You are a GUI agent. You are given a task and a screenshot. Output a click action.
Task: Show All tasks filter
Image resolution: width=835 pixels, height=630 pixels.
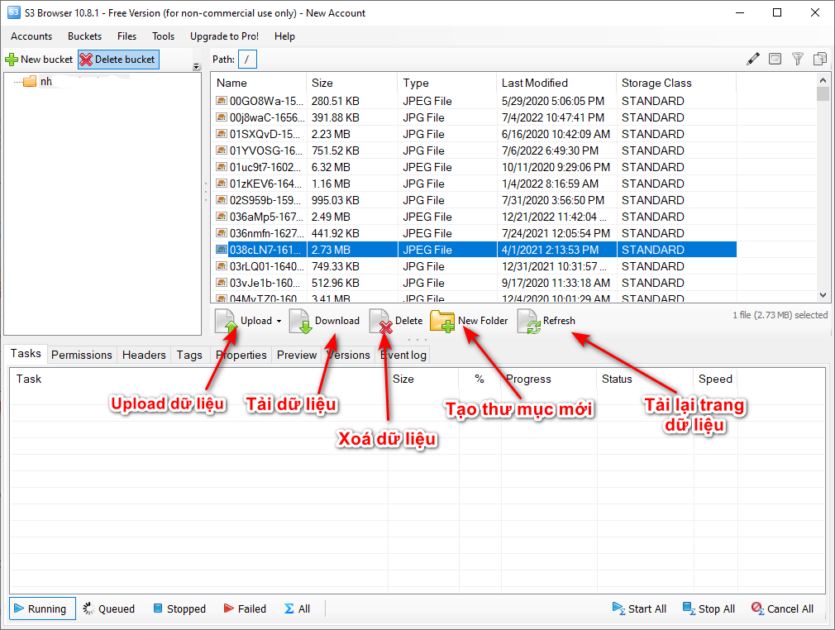coord(297,609)
